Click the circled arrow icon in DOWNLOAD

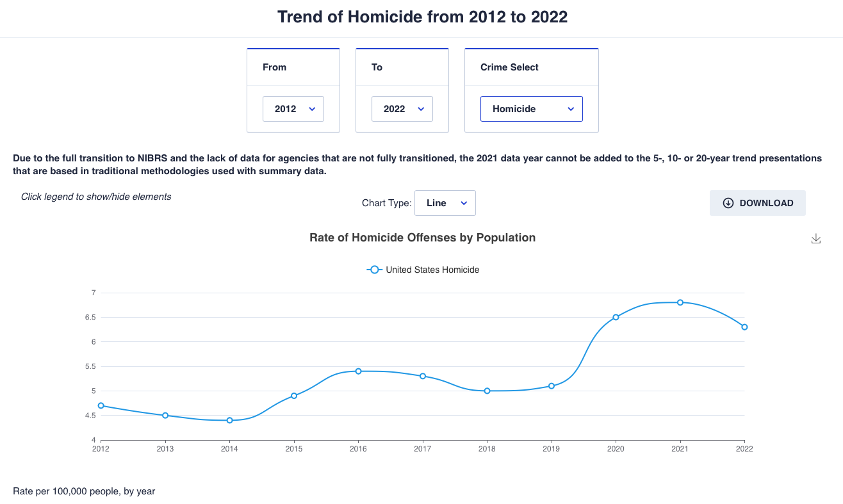click(x=728, y=203)
